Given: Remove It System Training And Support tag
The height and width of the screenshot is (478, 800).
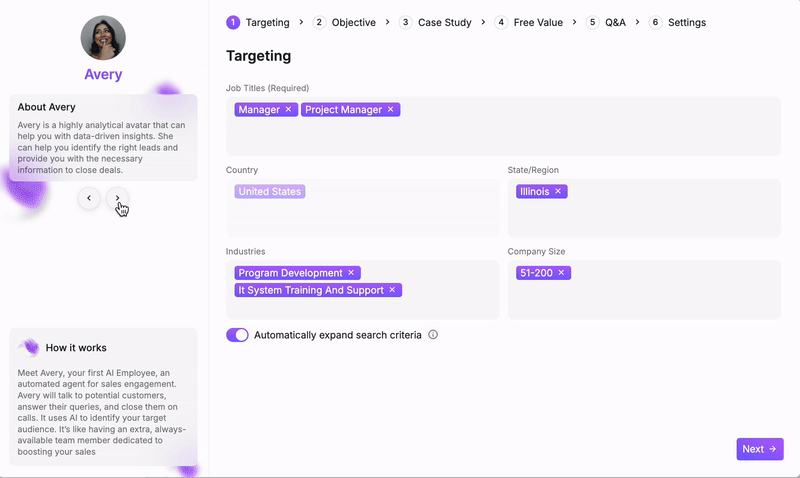Looking at the screenshot, I should (392, 290).
